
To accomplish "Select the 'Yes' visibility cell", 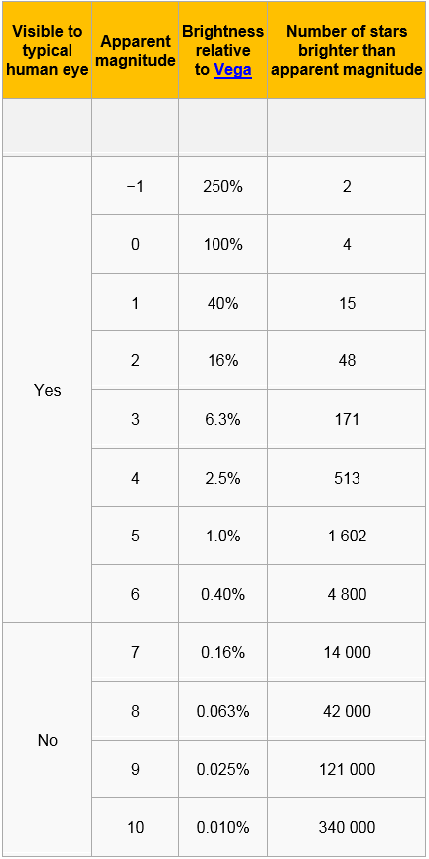I will tap(47, 390).
